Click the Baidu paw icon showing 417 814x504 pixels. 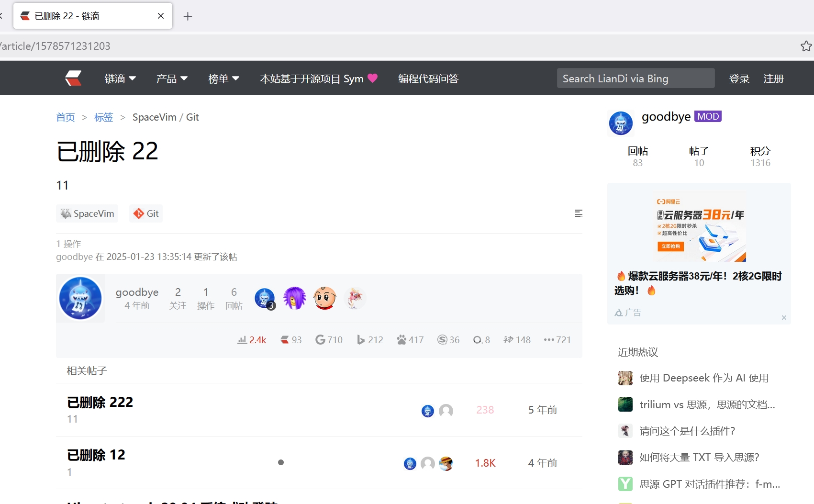pos(401,340)
